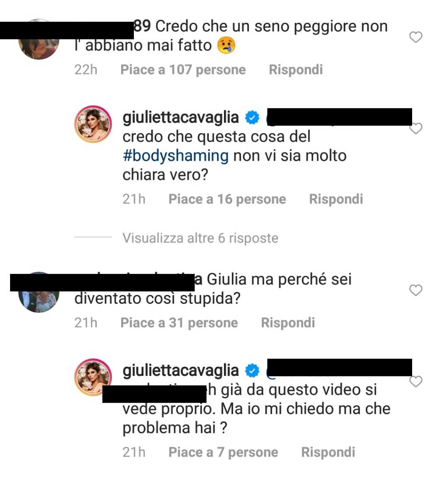
Task: Like giuliettacavaglia's 'che problema hai' reply
Action: [x=416, y=382]
